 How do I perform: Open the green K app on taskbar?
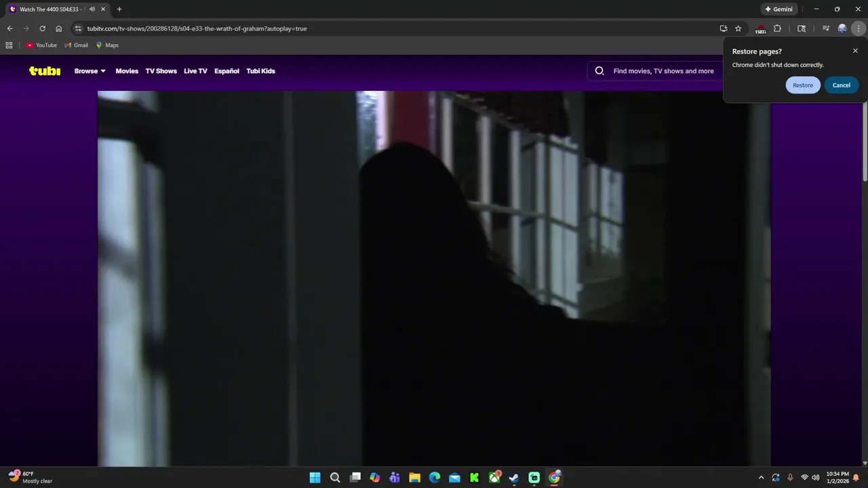475,477
